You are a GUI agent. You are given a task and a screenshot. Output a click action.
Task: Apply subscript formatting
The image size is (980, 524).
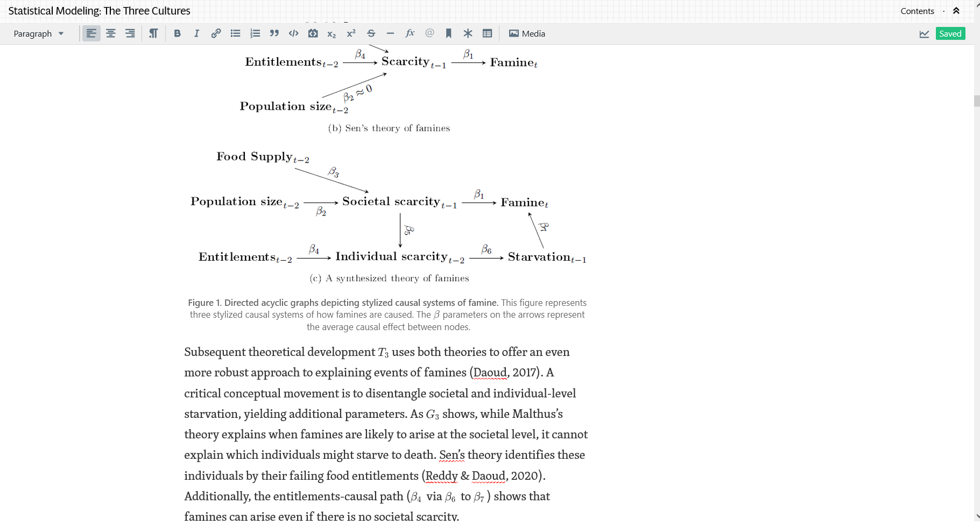tap(332, 33)
